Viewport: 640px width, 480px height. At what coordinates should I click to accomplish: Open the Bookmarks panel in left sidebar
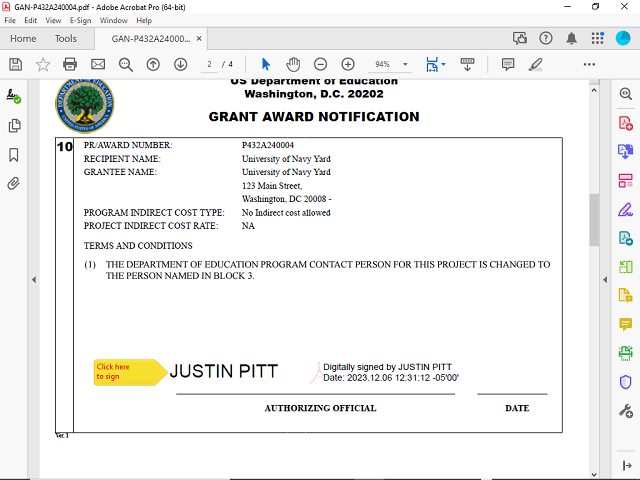pos(14,155)
